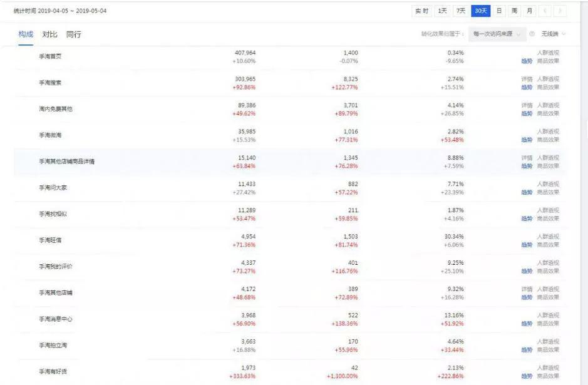Click the 手淘拍立淘 source name
588x385 pixels.
(x=53, y=345)
